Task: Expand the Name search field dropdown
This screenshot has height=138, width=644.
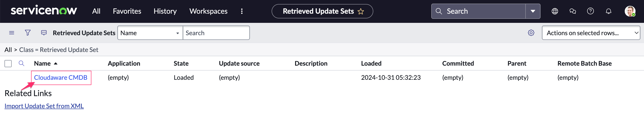Action: [x=150, y=33]
